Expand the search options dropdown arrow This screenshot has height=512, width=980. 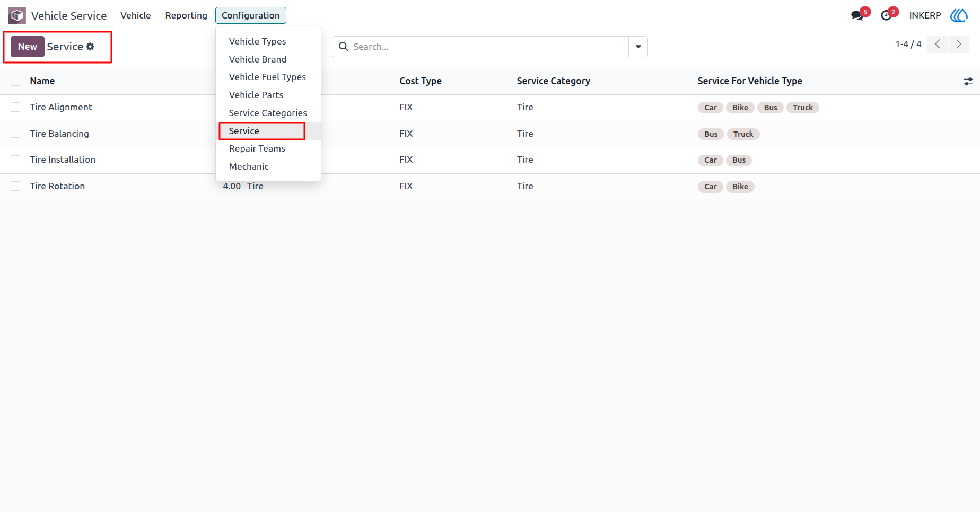point(638,47)
